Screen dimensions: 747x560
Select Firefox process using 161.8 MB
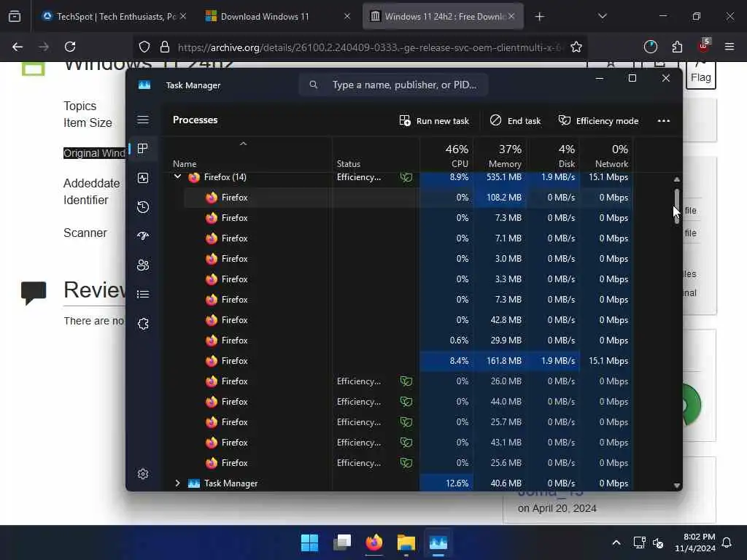tap(409, 361)
